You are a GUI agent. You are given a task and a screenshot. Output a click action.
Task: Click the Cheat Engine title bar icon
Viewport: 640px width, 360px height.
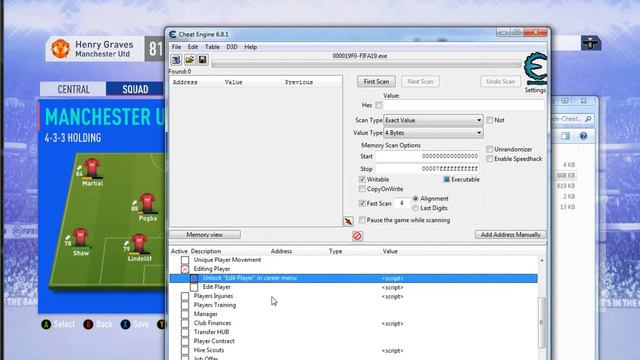click(x=173, y=34)
